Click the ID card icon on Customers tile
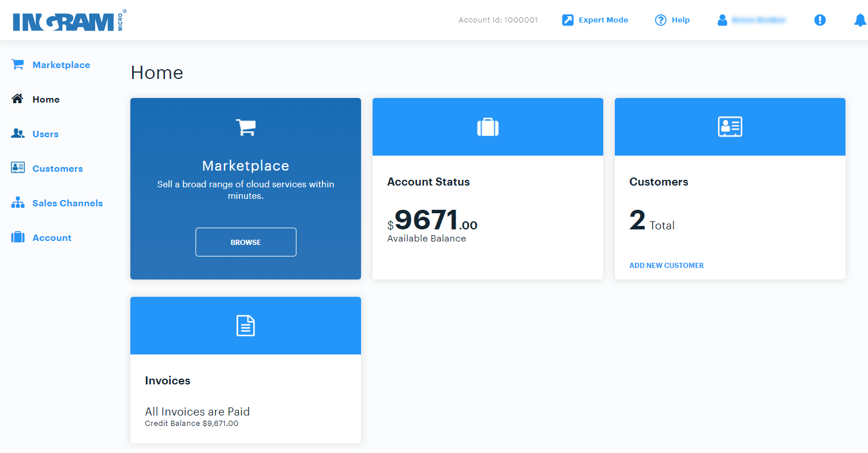The image size is (868, 453). click(x=730, y=127)
